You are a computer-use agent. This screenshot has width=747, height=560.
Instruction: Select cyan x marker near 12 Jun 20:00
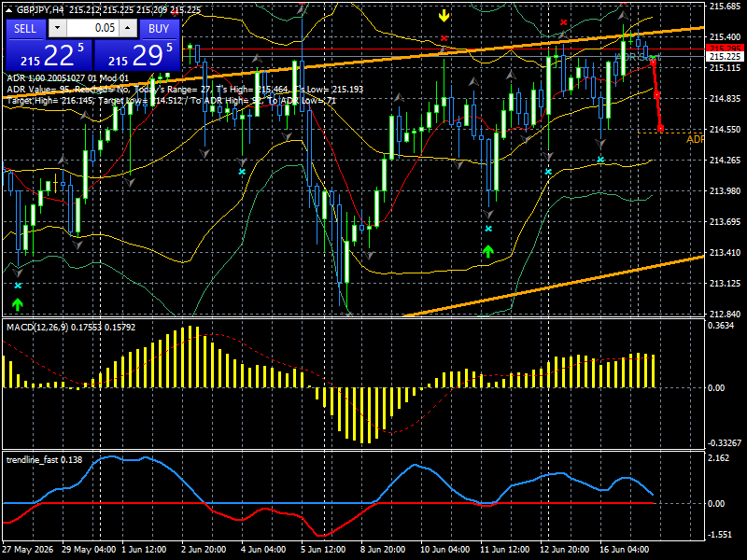tap(548, 172)
